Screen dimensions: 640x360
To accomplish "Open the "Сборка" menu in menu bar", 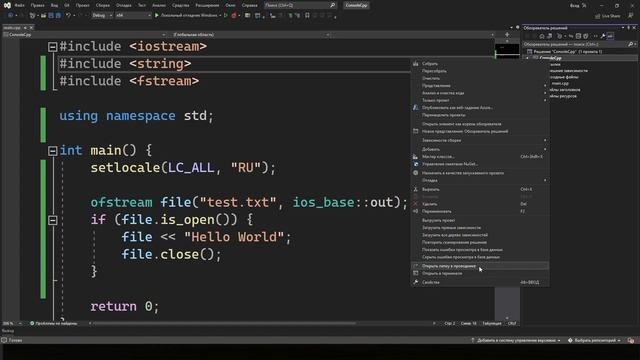I will point(103,5).
